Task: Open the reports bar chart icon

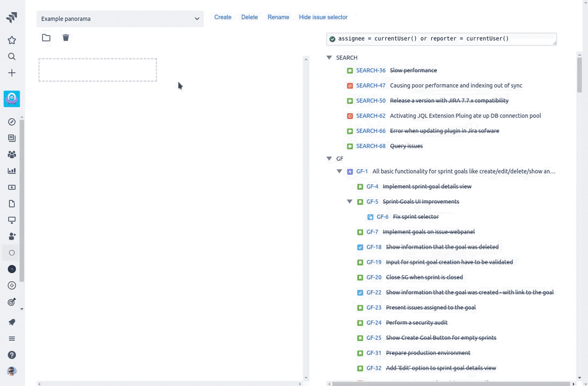Action: 12,170
